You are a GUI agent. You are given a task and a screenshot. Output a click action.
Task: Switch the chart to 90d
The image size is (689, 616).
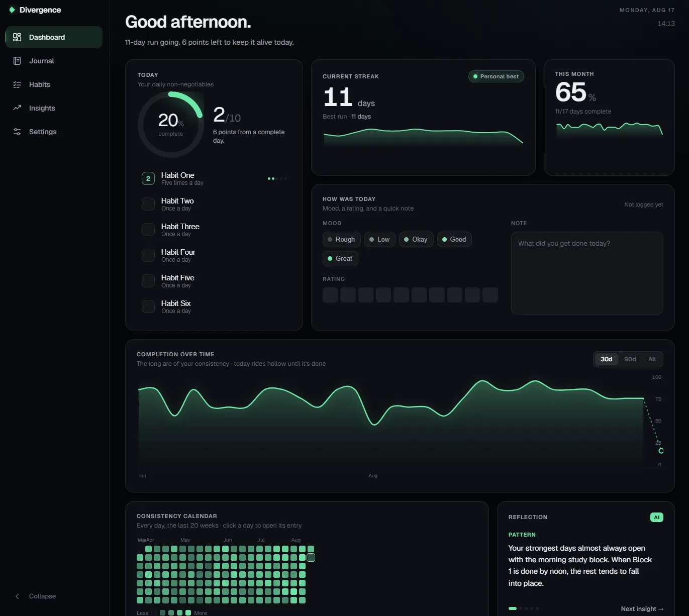coord(630,359)
